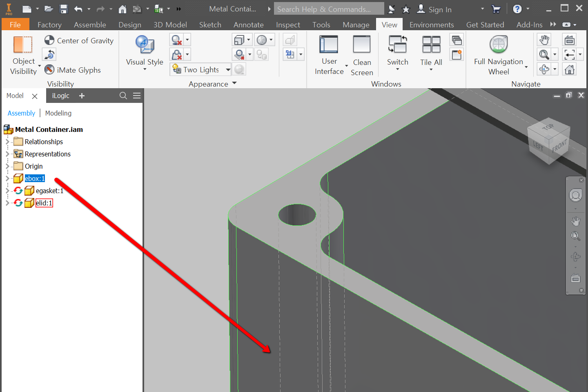Expand the Appearance panel dropdown arrow
Viewport: 588px width, 392px height.
234,83
